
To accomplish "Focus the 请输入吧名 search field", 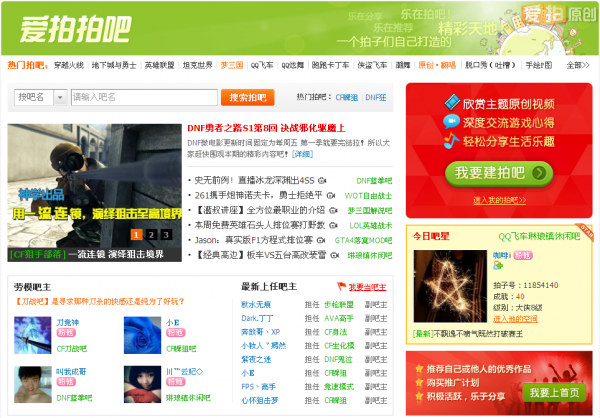I will [x=144, y=97].
